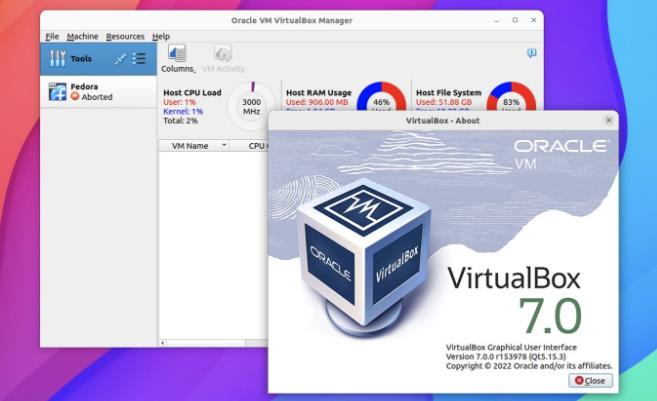657x401 pixels.
Task: Click the Host RAM Usage 46% chart
Action: [381, 97]
